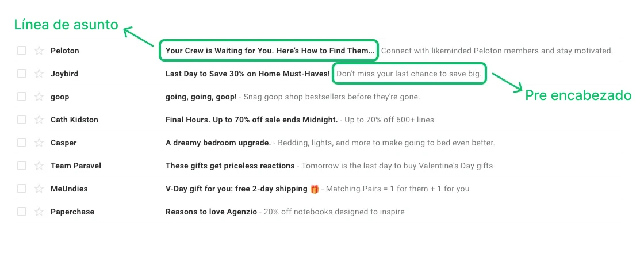Viewport: 644px width, 253px height.
Task: Star the Paperchase email
Action: [x=39, y=212]
